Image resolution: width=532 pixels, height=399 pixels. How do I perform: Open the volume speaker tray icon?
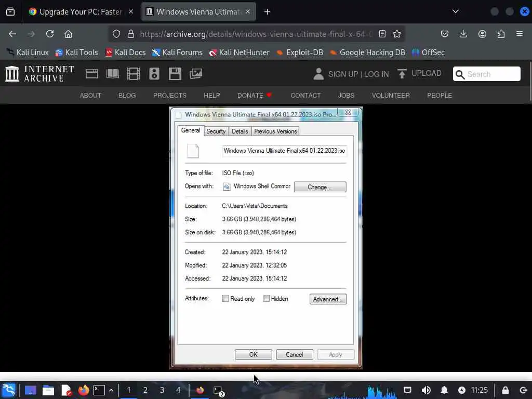coord(426,390)
